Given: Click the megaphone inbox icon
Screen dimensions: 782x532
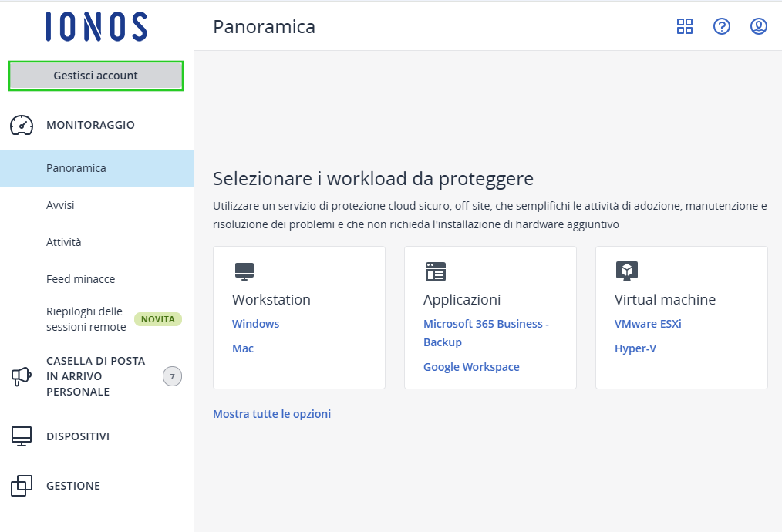Looking at the screenshot, I should coord(22,376).
